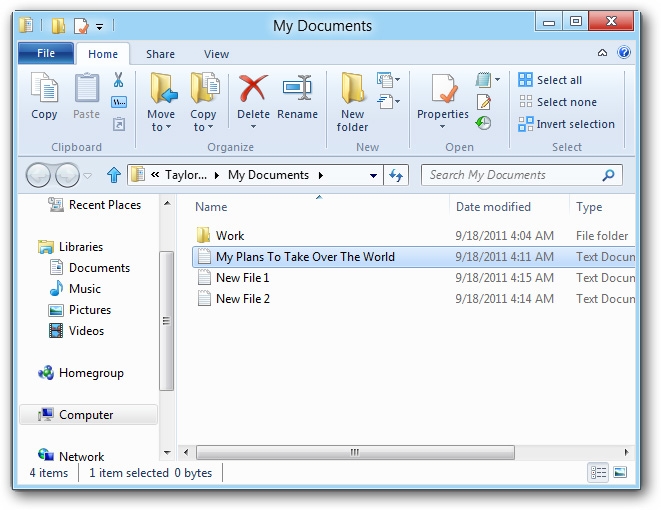Image resolution: width=661 pixels, height=510 pixels.
Task: Open Pictures library in sidebar
Action: [80, 310]
